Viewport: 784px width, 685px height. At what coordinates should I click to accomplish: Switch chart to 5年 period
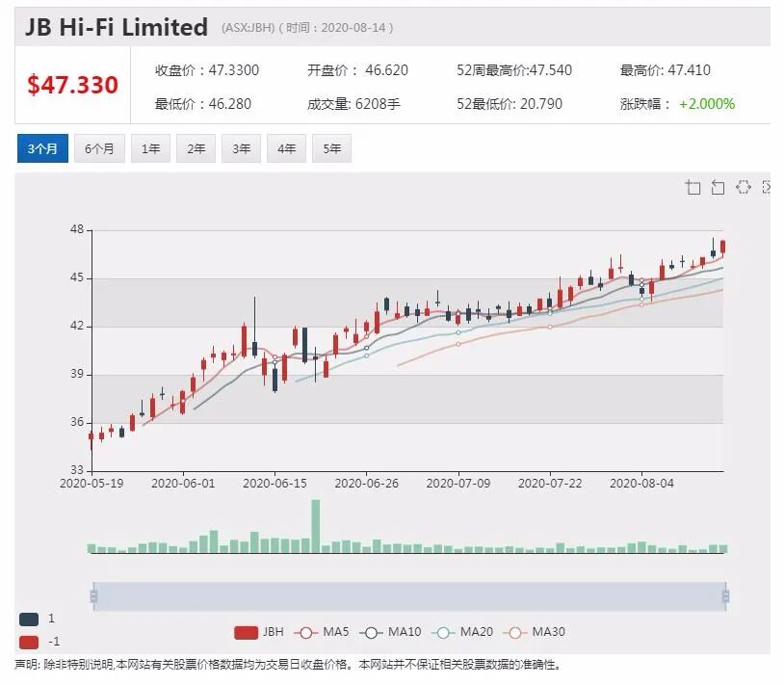332,148
